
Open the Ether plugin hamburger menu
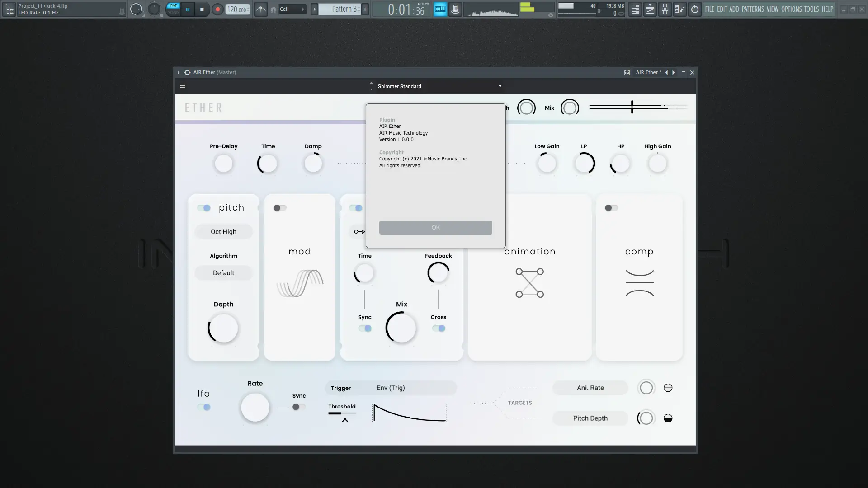click(183, 86)
